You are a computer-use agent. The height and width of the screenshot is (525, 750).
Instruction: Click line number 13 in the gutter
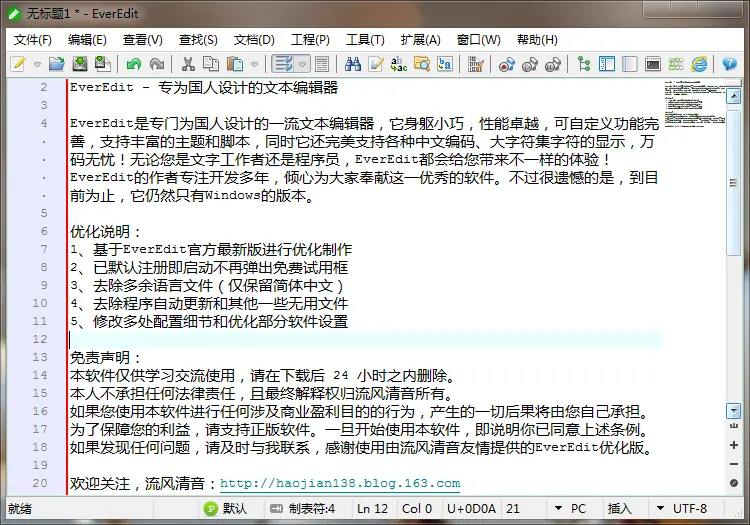point(40,357)
